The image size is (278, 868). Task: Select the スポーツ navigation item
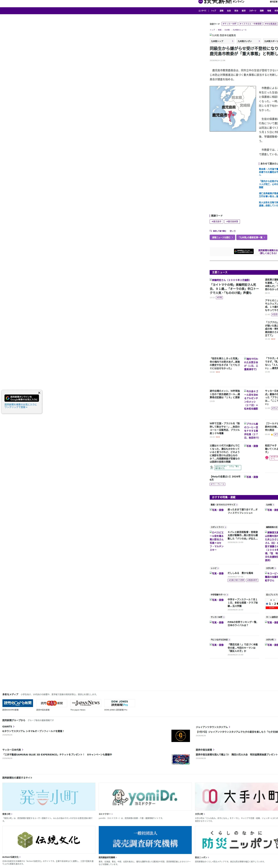tap(253, 11)
